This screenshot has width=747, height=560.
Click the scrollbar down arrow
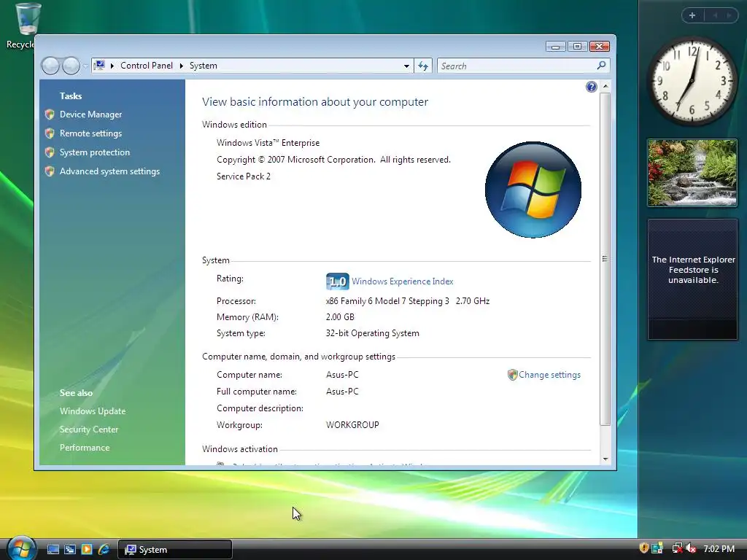(605, 459)
